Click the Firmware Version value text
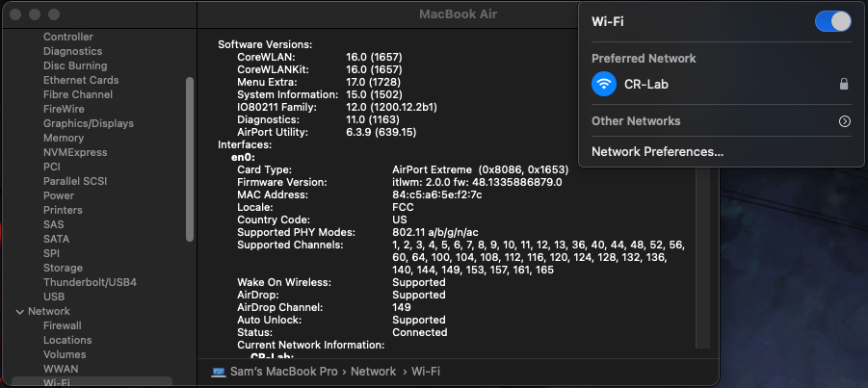Image resolution: width=868 pixels, height=388 pixels. point(477,182)
